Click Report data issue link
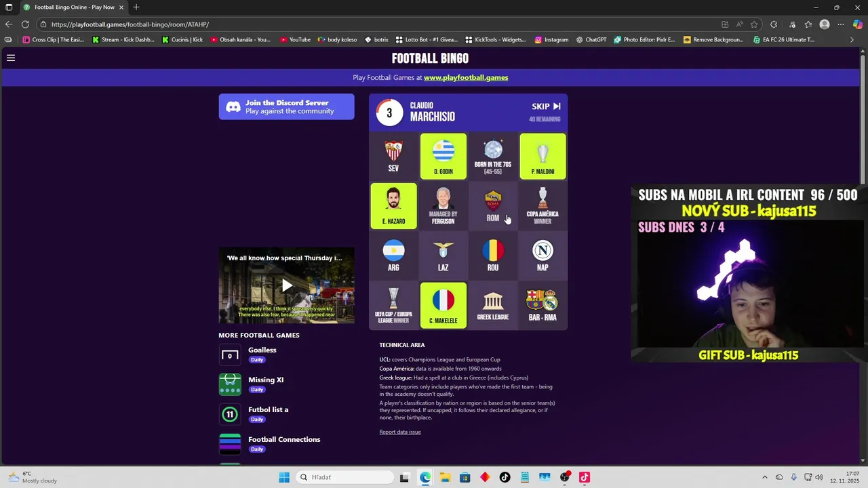Screen dimensions: 868x488 [x=400, y=432]
